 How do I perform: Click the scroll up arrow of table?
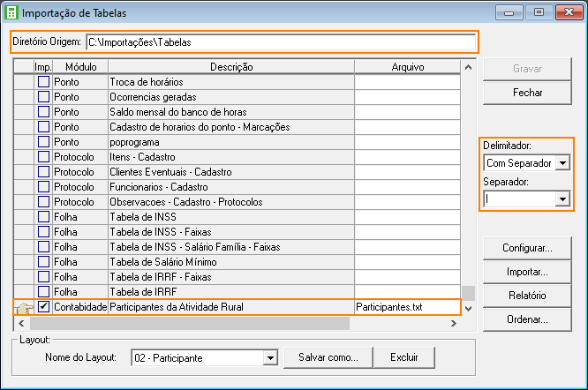point(468,67)
